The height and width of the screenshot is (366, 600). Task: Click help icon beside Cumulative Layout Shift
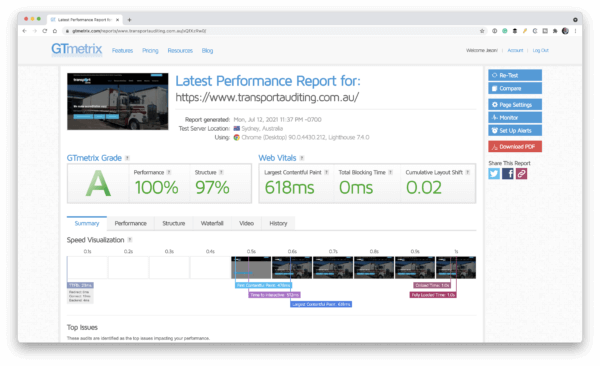point(468,172)
